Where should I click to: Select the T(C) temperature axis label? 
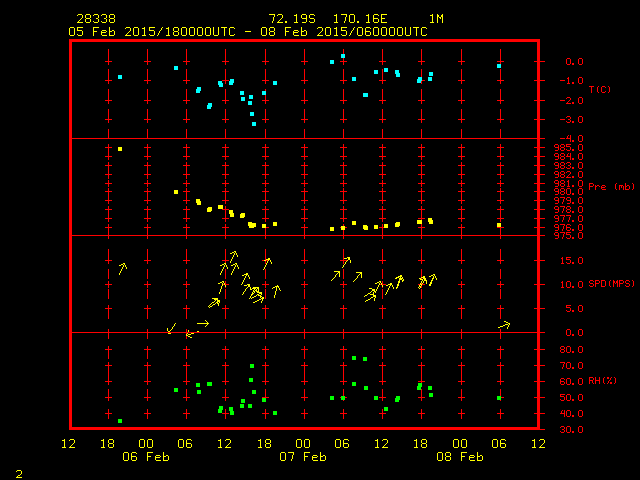pos(599,89)
